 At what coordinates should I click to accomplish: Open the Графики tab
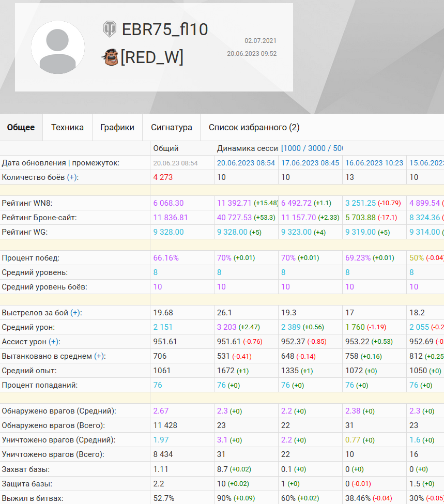pos(117,128)
